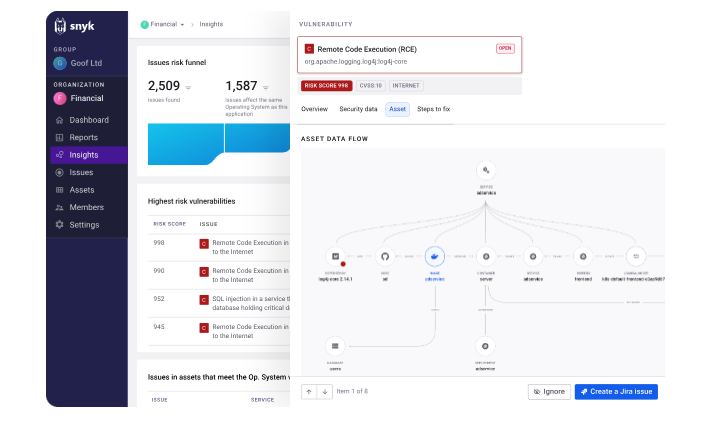Click the Snyk logo in sidebar
The width and height of the screenshot is (718, 426).
[74, 26]
